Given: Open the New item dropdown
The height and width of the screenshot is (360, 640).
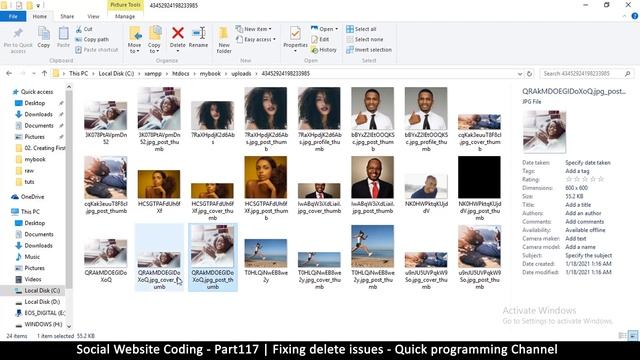Looking at the screenshot, I should click(254, 29).
